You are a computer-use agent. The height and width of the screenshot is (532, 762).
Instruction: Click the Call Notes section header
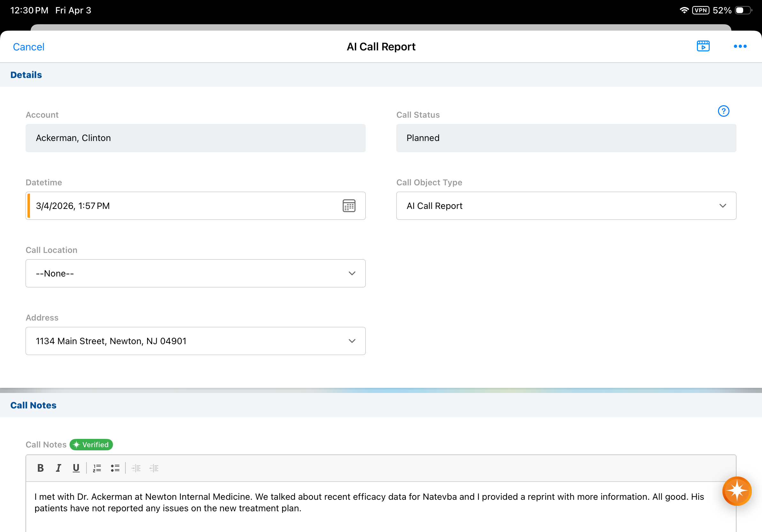click(33, 405)
